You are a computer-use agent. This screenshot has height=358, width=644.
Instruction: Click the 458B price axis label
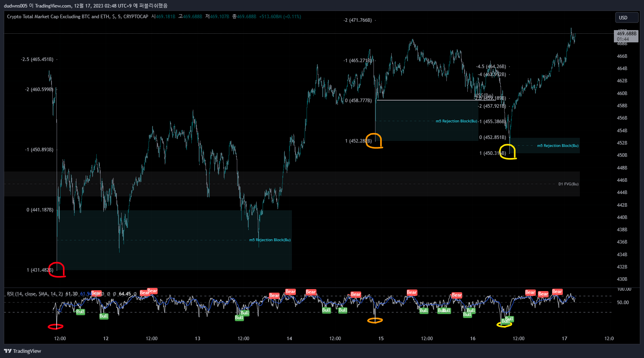click(622, 106)
